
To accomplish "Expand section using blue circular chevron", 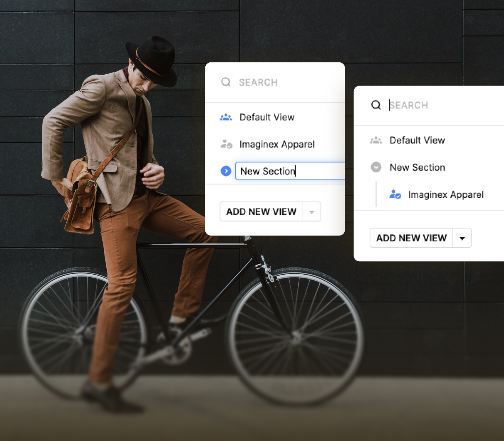I will click(226, 171).
